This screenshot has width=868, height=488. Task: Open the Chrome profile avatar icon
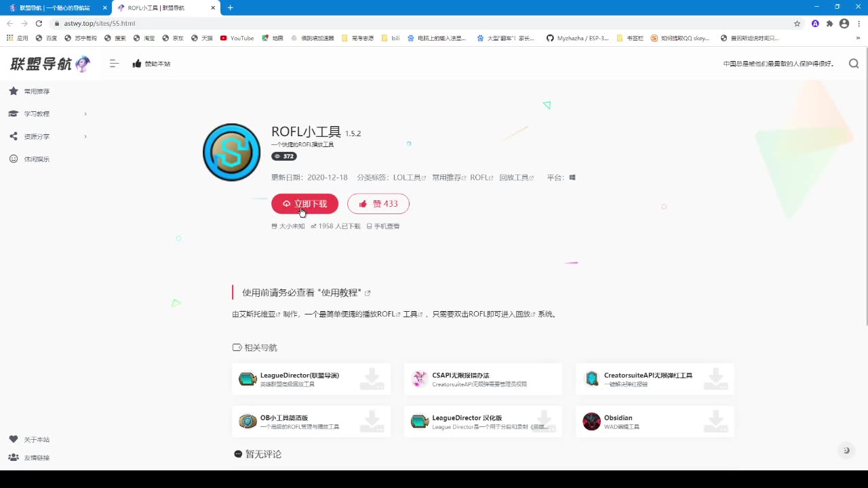click(844, 23)
